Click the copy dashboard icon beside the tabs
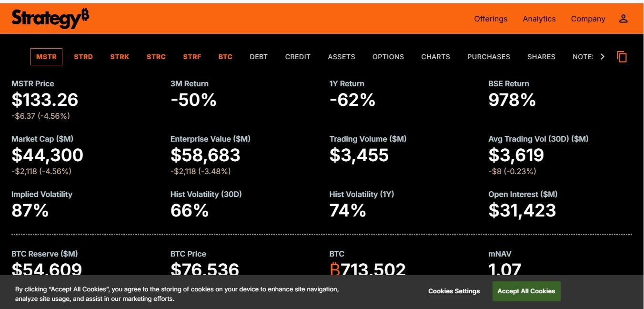The height and width of the screenshot is (309, 644). click(x=622, y=56)
